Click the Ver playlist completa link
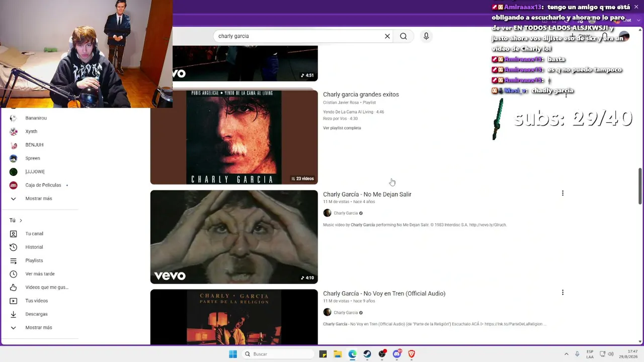 pos(342,128)
